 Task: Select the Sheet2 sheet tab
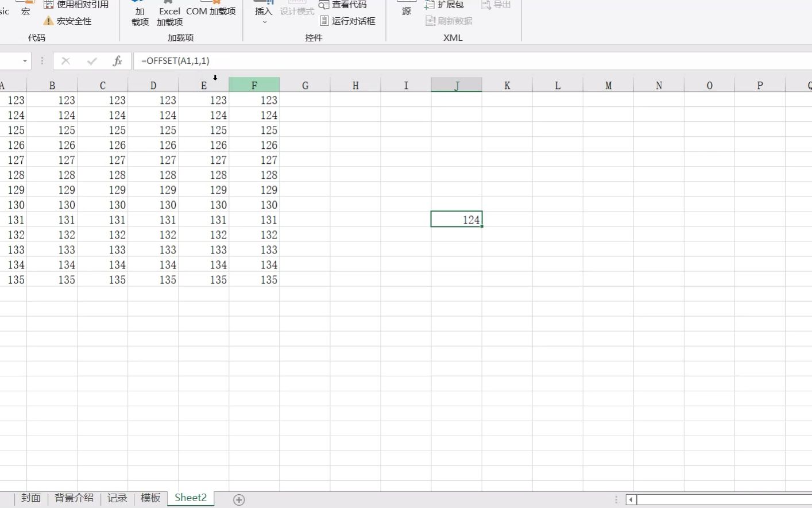(x=191, y=498)
